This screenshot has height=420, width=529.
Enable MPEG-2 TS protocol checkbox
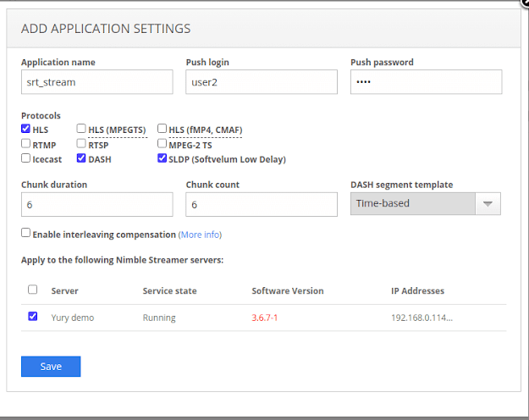tap(162, 144)
